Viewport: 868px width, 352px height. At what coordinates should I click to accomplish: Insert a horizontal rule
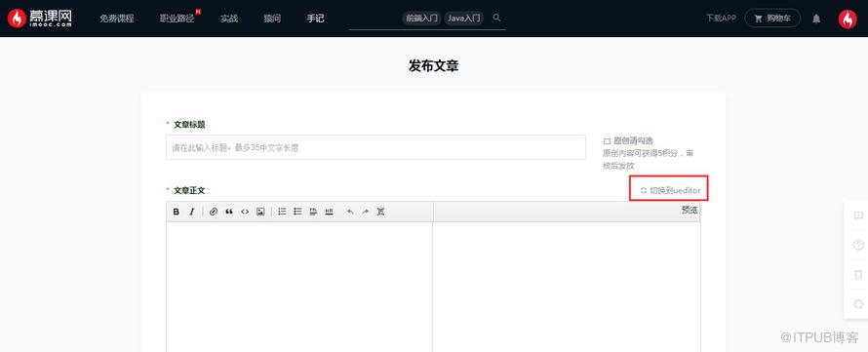pyautogui.click(x=330, y=212)
